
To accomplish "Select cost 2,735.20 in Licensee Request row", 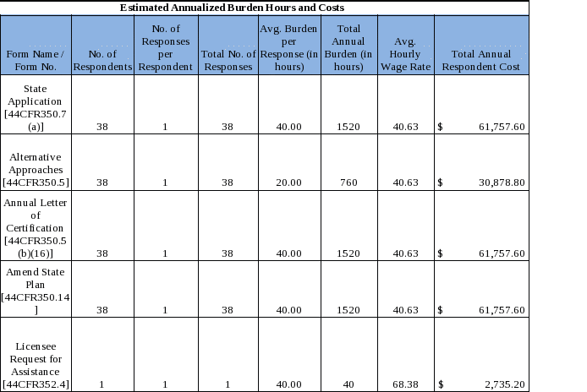I will point(505,384).
